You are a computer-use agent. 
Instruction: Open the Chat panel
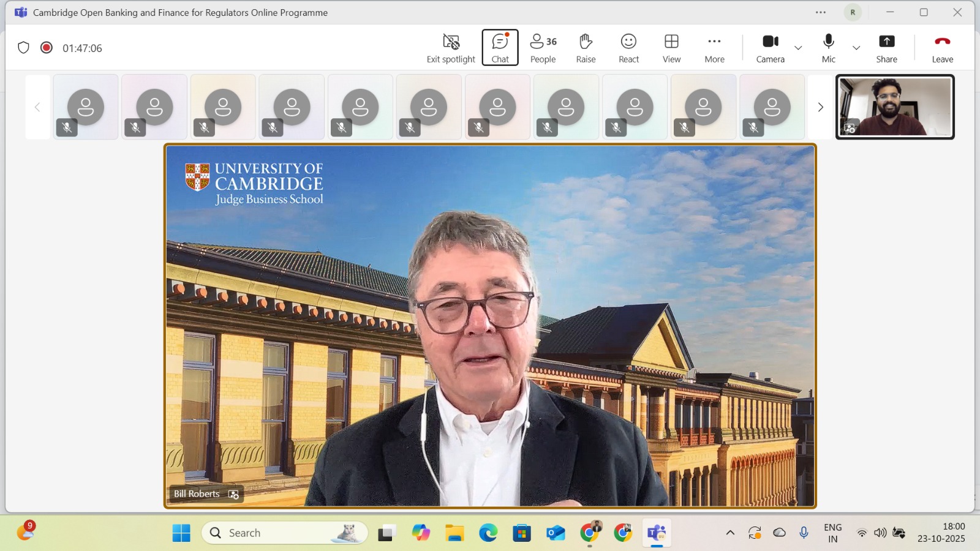click(500, 48)
